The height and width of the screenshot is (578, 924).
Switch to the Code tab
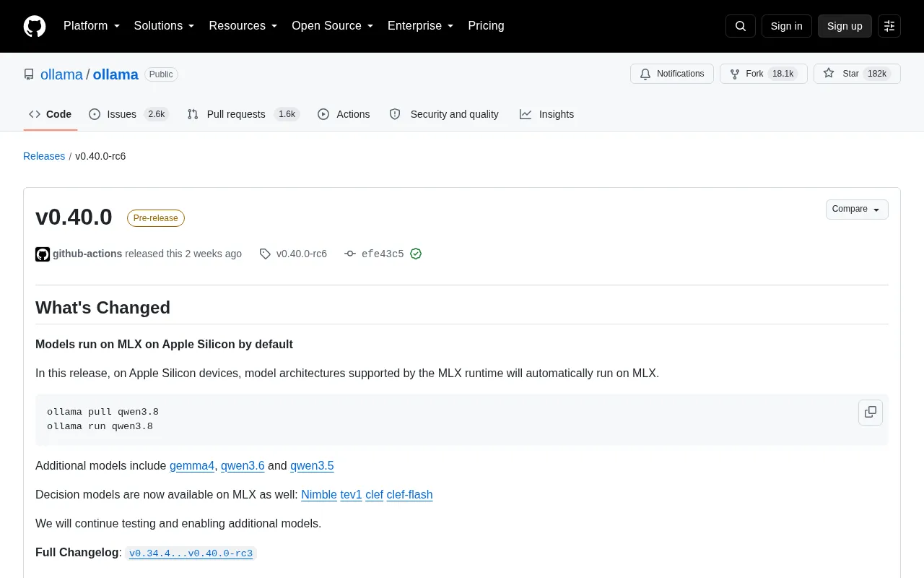pyautogui.click(x=51, y=114)
